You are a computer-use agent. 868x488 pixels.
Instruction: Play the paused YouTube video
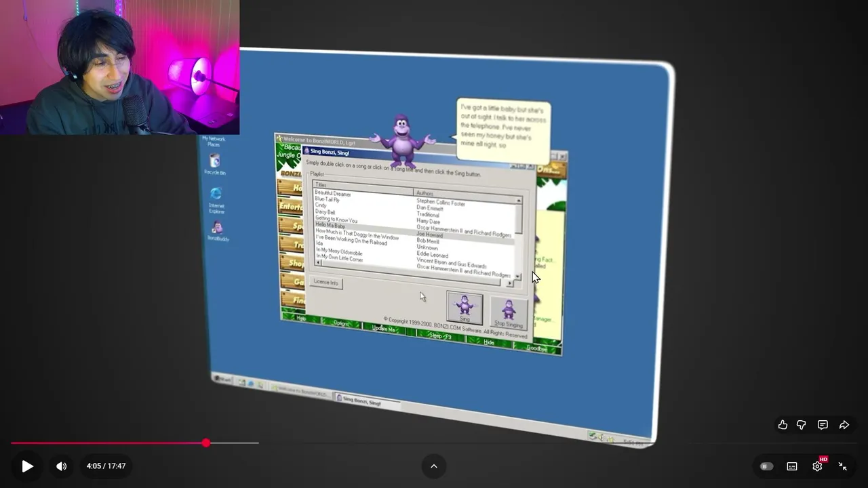tap(27, 466)
